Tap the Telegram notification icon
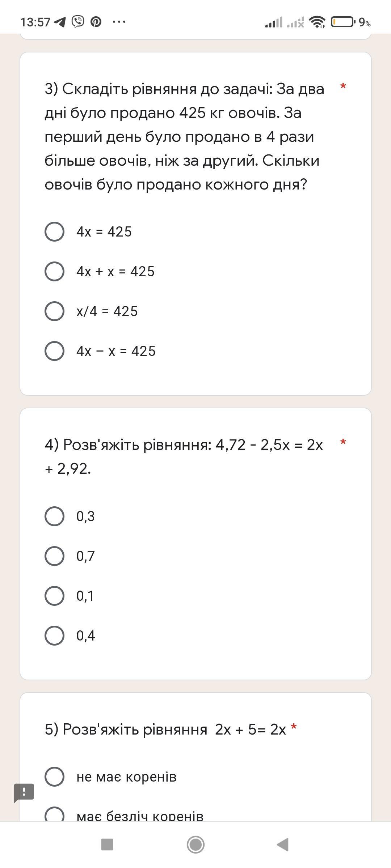Screen dimensions: 391x868 (x=60, y=22)
